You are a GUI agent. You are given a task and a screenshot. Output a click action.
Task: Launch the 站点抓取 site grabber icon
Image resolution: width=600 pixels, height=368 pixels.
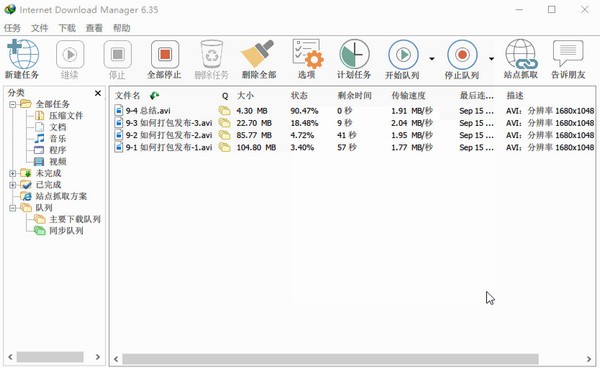521,54
